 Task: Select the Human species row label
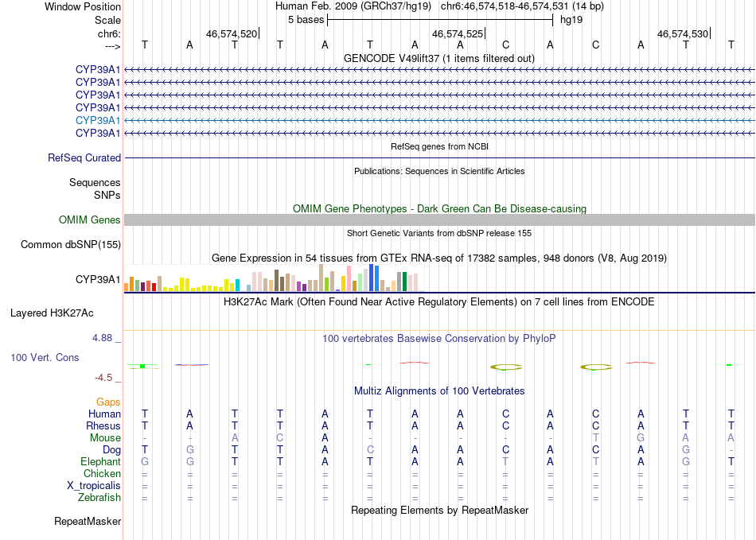[104, 414]
